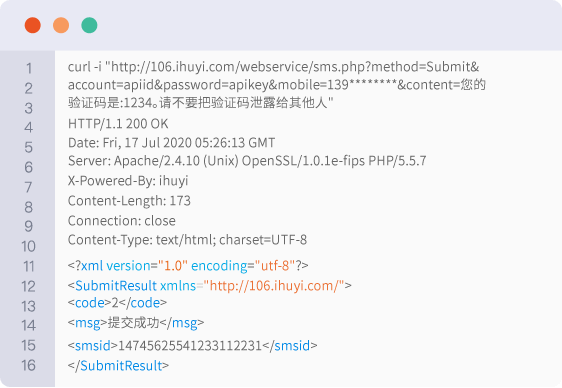Click the xml version declaration line
The height and width of the screenshot is (388, 562).
(188, 266)
